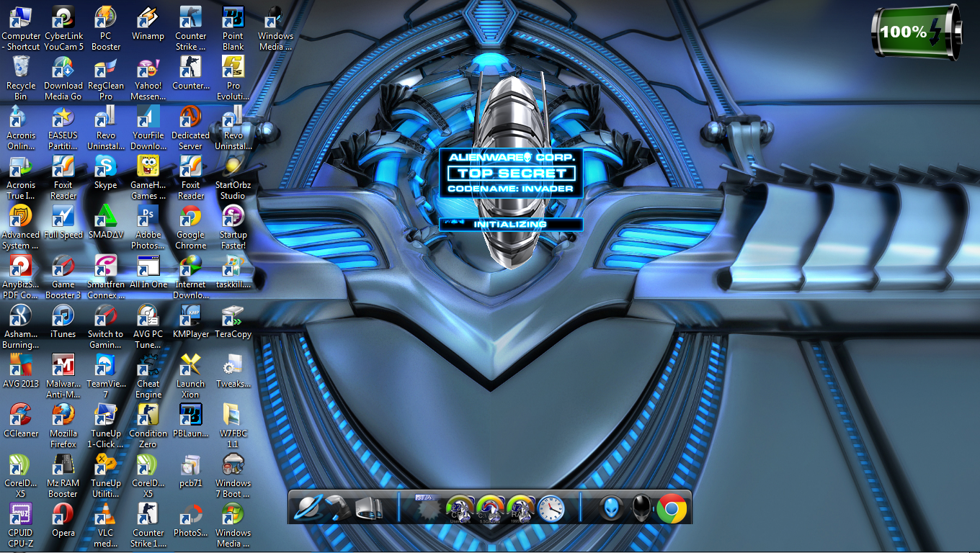This screenshot has width=980, height=553.
Task: Select YourFile Downloader shortcut
Action: (x=148, y=127)
